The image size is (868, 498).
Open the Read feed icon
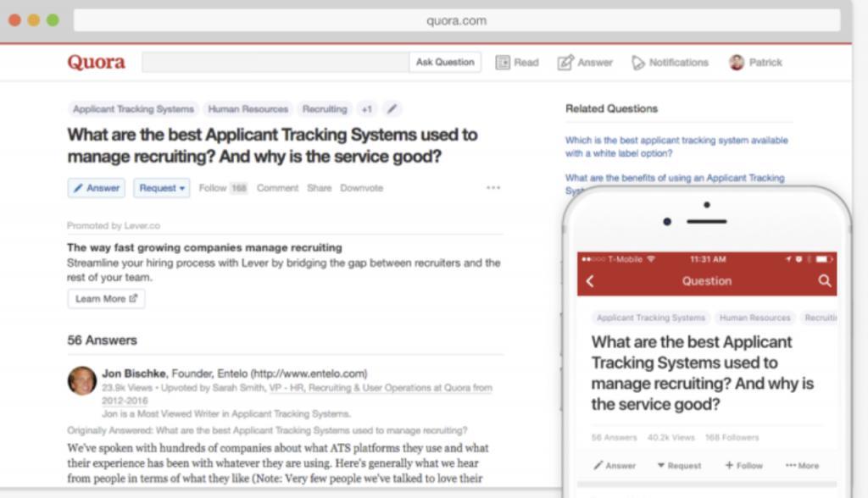coord(503,63)
